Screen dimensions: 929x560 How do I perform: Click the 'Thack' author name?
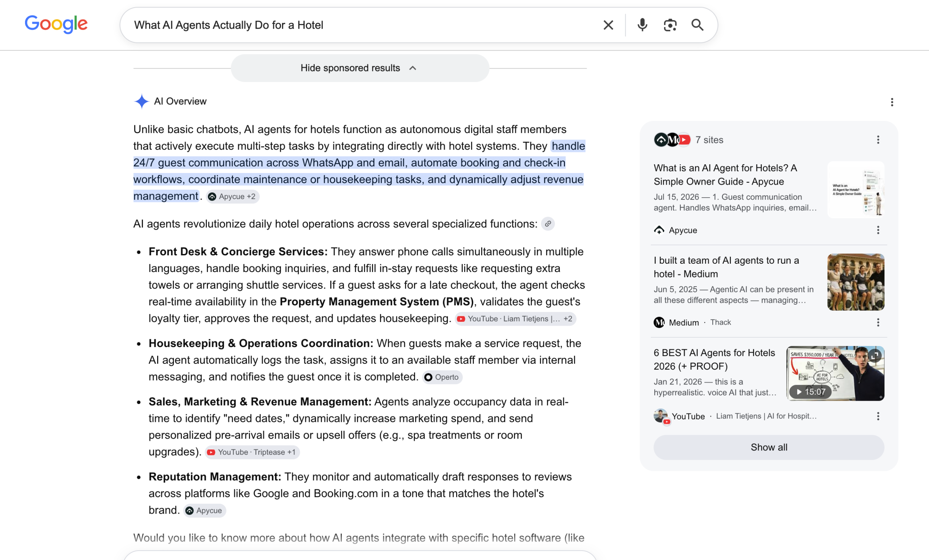pos(720,322)
